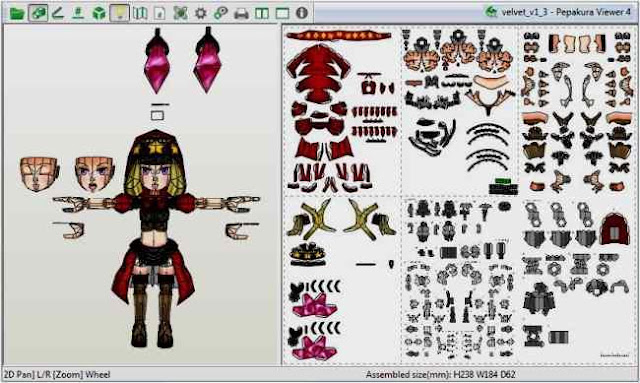Click the left pink crystal in 3D view
Image resolution: width=640 pixels, height=383 pixels.
point(157,60)
